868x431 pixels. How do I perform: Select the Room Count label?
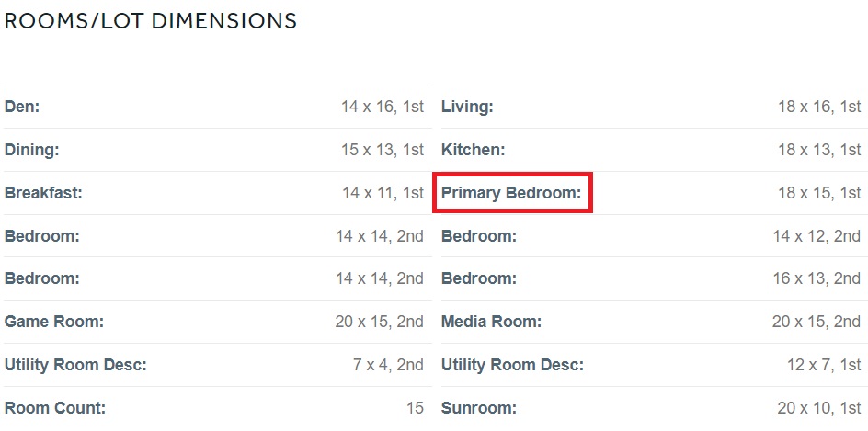[x=55, y=408]
